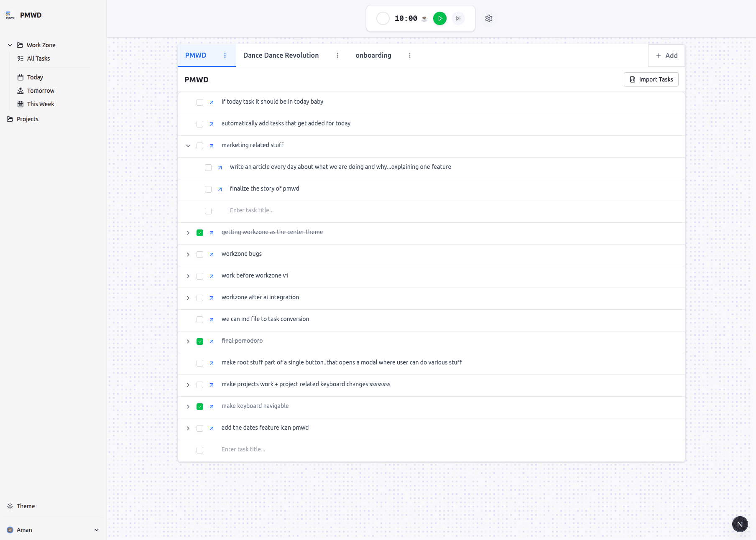Open three-dot menu on PMWD tab

225,55
